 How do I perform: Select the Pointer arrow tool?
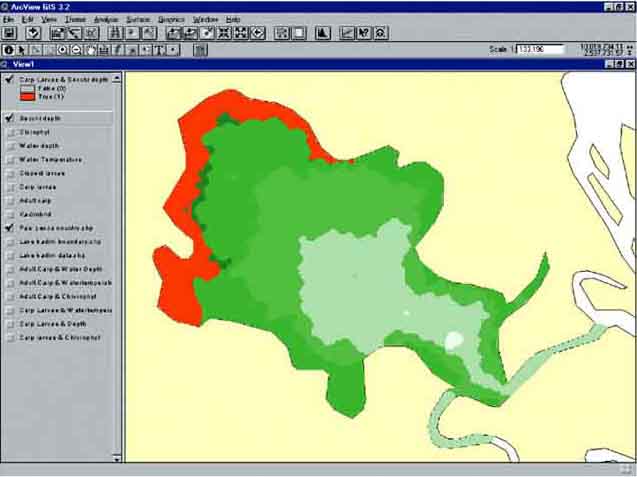[x=22, y=49]
